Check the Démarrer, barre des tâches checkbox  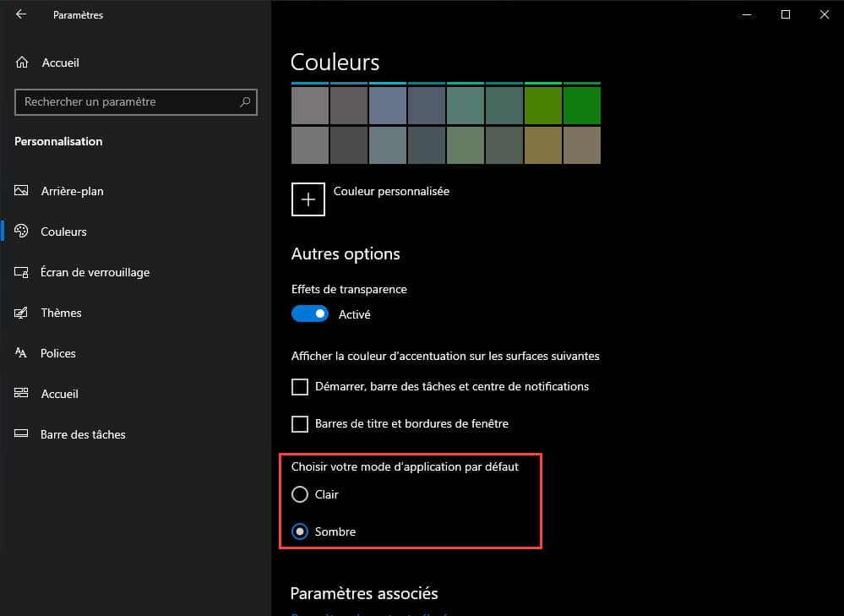pos(300,387)
